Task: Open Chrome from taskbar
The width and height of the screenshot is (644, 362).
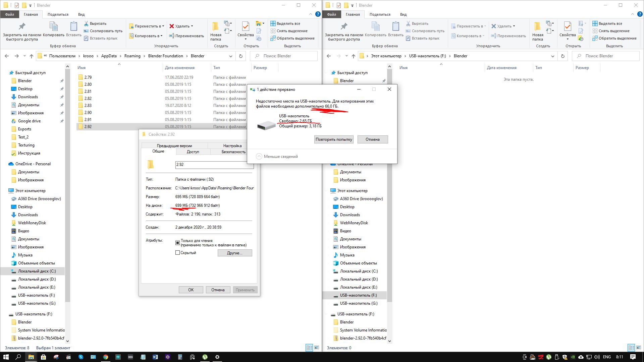Action: 105,357
